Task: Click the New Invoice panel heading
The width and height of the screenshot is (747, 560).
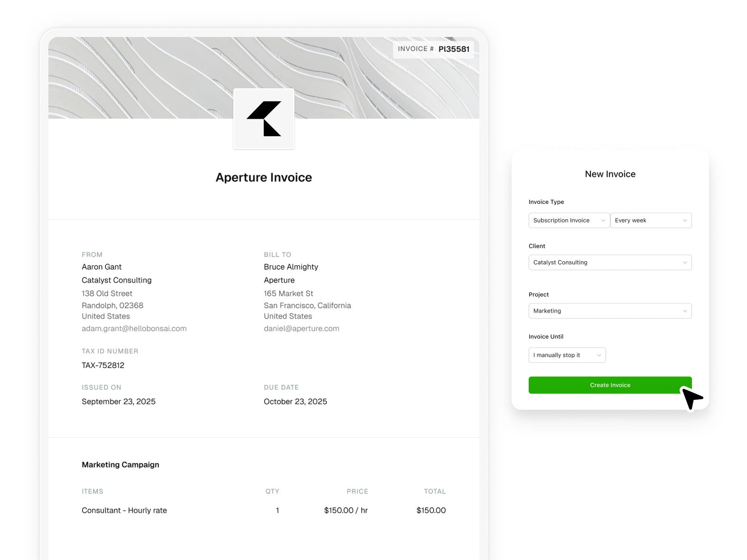Action: coord(610,174)
